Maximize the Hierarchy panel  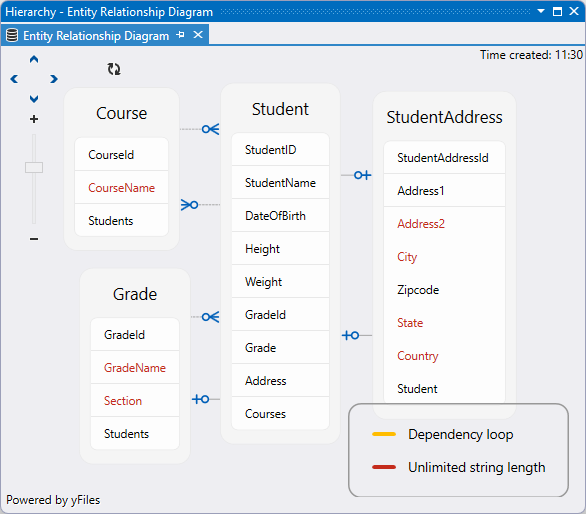coord(557,12)
